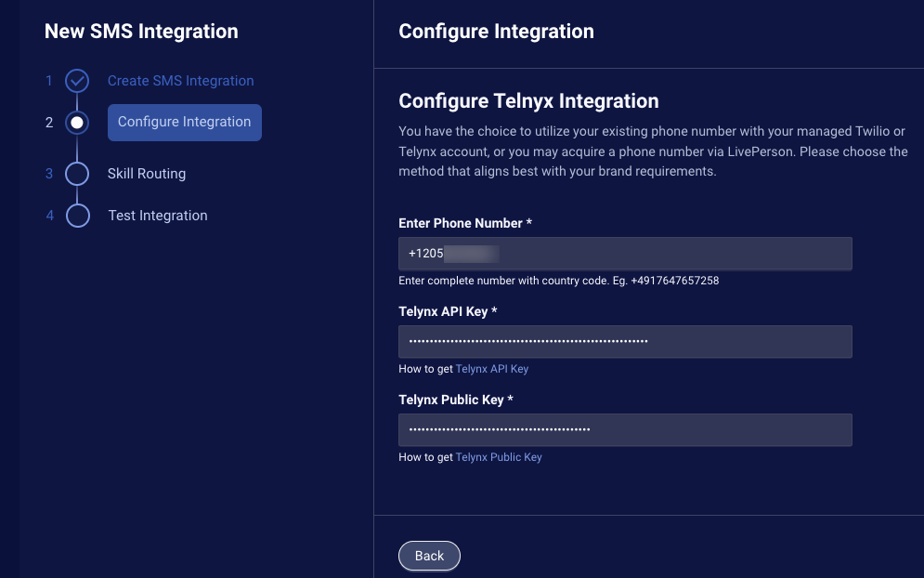The height and width of the screenshot is (578, 924).
Task: Click the Telynx API Key label
Action: click(x=448, y=311)
